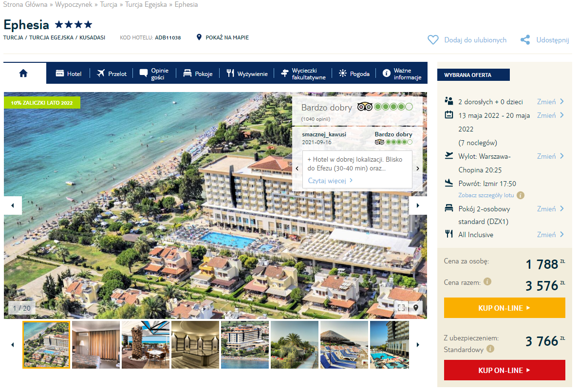The image size is (578, 392).
Task: Select the hotel room bed thumbnail
Action: click(x=96, y=345)
